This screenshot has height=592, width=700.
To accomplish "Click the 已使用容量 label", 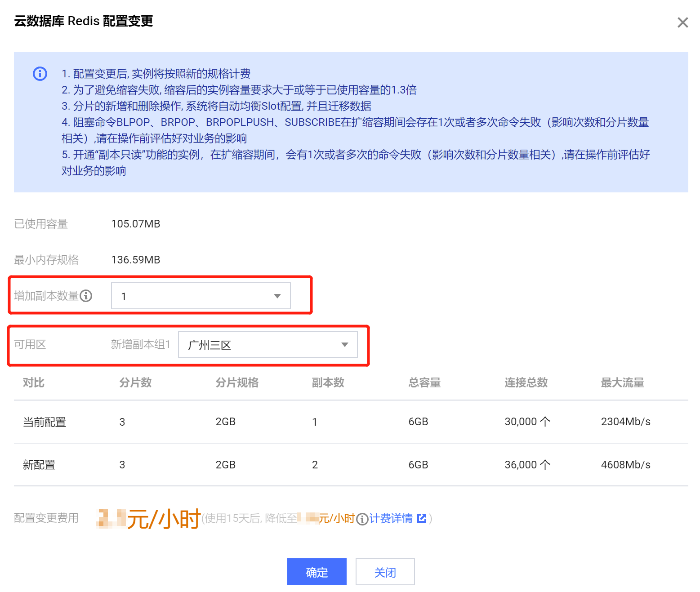I will pyautogui.click(x=41, y=224).
